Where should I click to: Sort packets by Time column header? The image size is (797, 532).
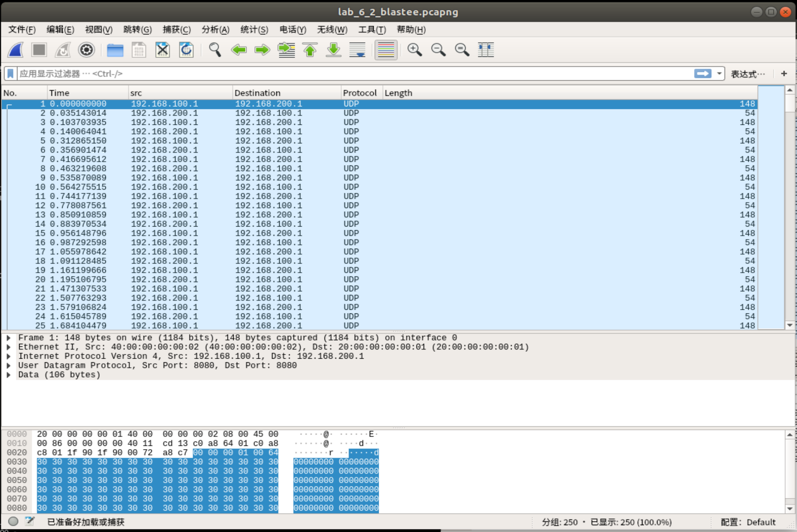coord(88,93)
